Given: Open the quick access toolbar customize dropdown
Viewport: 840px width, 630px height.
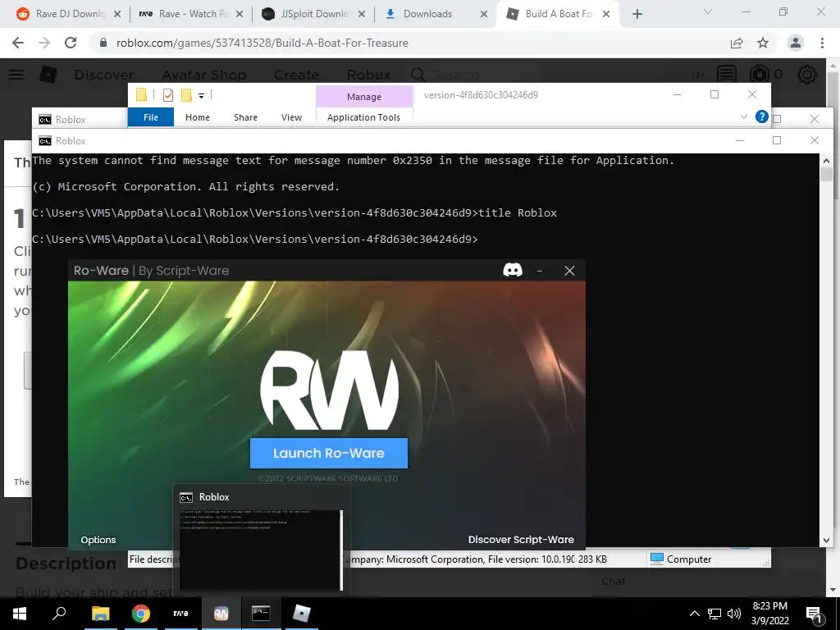Looking at the screenshot, I should 202,95.
